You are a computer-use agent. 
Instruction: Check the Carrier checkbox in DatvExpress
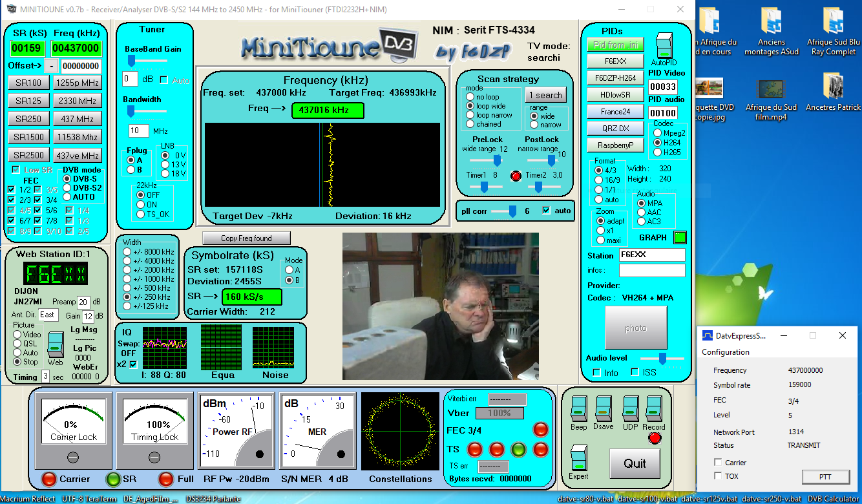tap(718, 463)
